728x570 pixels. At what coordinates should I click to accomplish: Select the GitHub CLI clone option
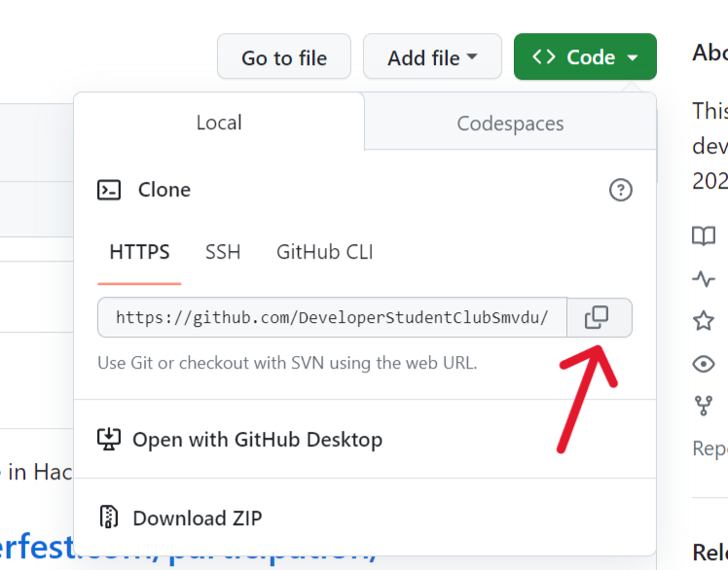(324, 252)
